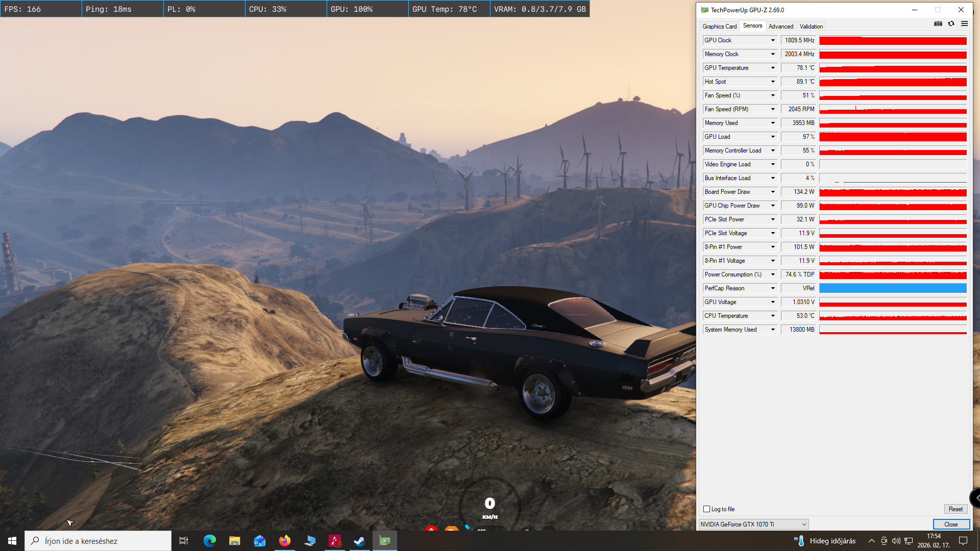Image resolution: width=980 pixels, height=551 pixels.
Task: Click the GPU-Z refresh icon
Action: tap(951, 23)
